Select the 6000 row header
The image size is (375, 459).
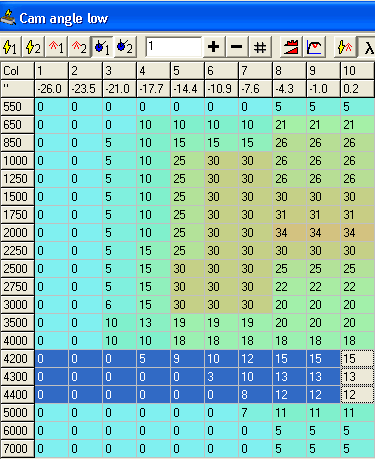(17, 431)
